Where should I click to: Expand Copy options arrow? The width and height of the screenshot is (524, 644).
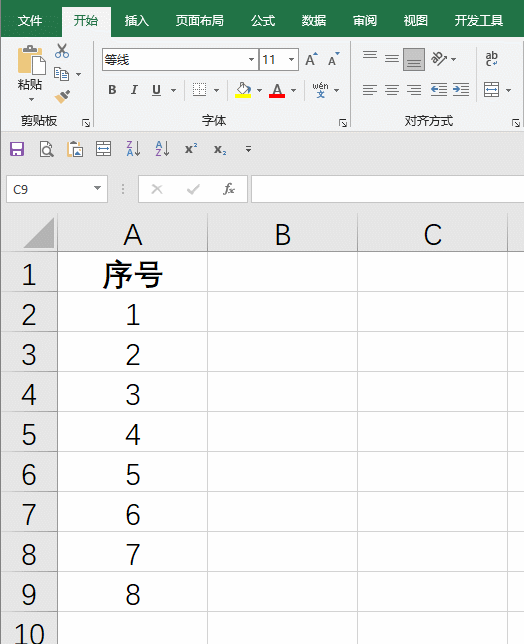pos(78,74)
